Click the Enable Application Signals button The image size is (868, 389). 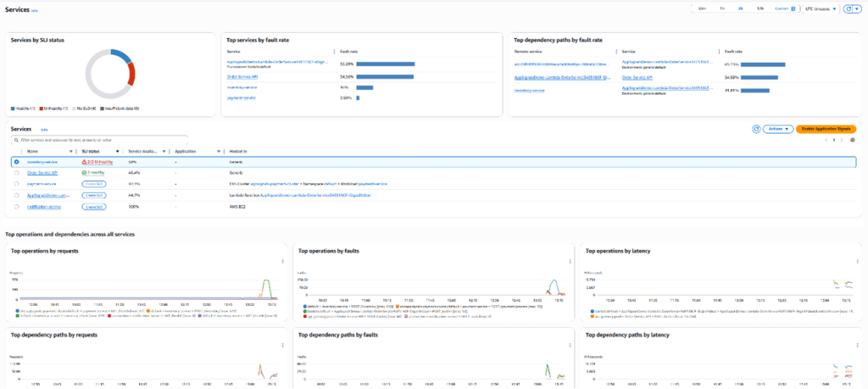(826, 129)
